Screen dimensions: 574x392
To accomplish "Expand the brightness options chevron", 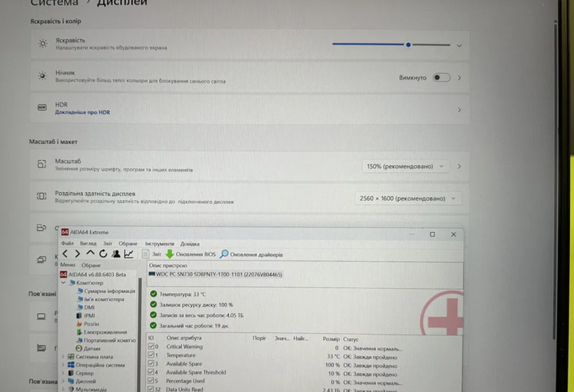I will (459, 45).
